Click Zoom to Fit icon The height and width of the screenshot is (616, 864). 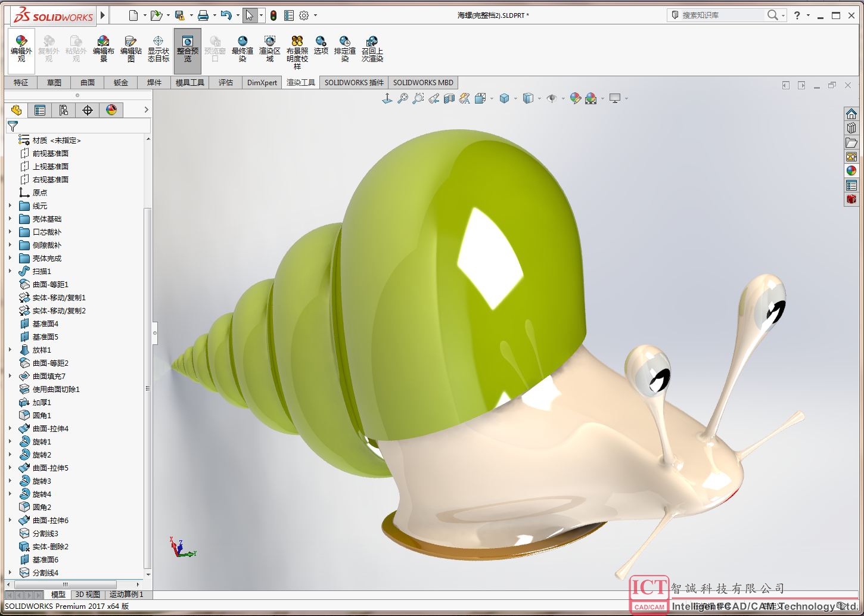click(x=403, y=98)
